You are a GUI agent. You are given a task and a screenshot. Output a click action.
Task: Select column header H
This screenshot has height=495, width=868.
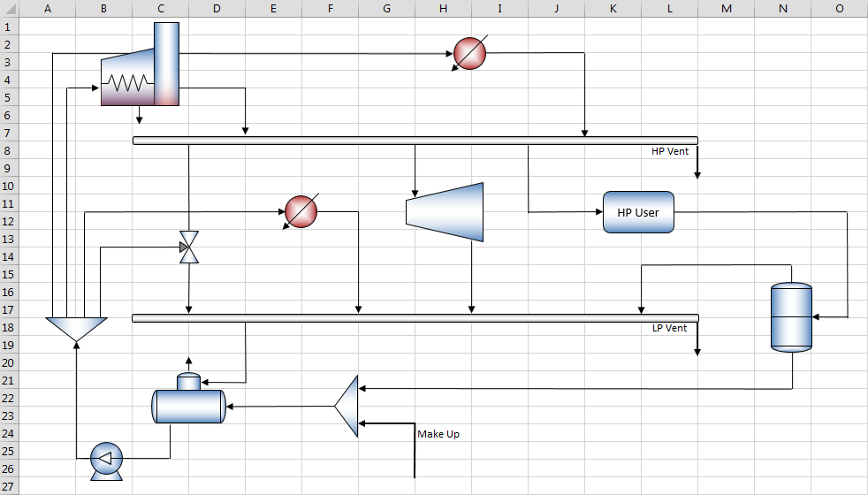(443, 8)
